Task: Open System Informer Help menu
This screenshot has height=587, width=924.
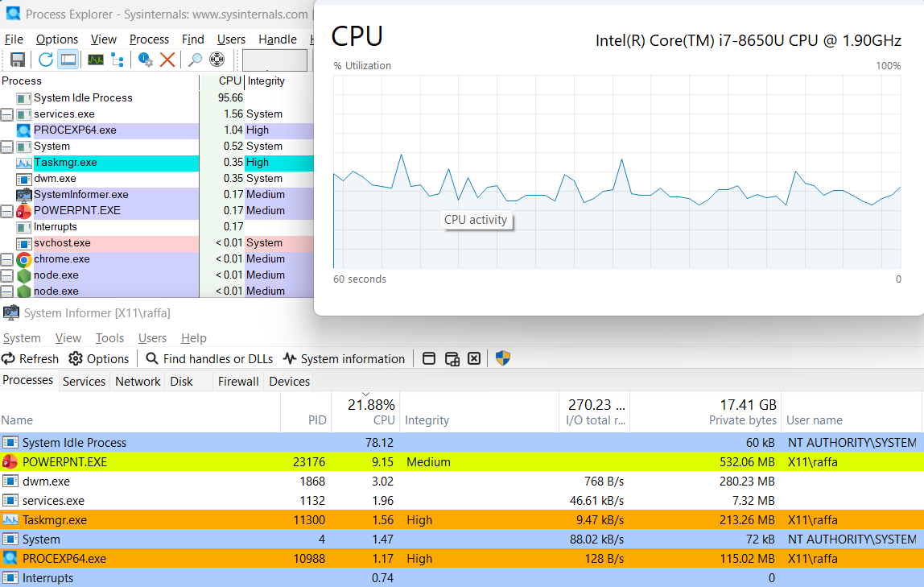Action: pyautogui.click(x=194, y=338)
